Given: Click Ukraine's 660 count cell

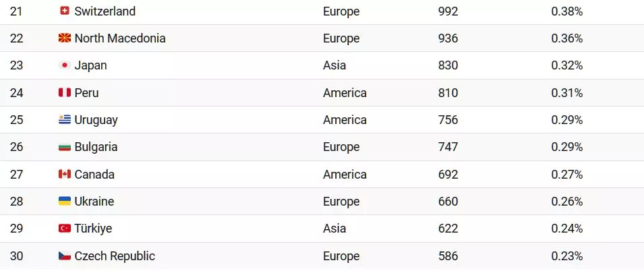Looking at the screenshot, I should 447,202.
